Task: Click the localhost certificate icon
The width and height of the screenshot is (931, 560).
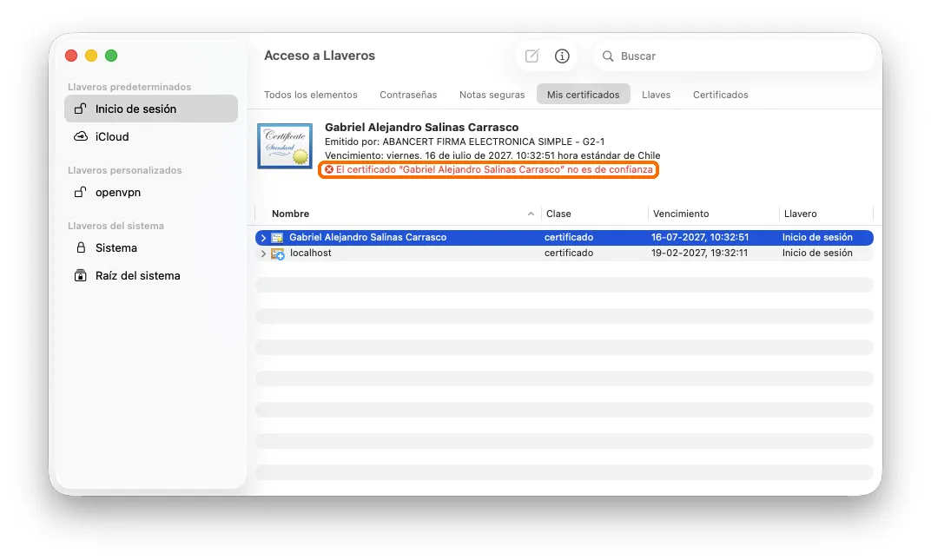Action: tap(278, 254)
